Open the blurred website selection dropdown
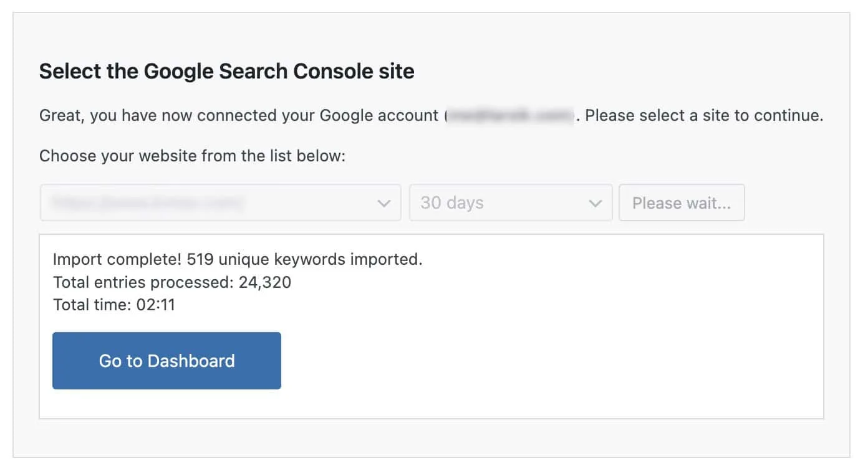The height and width of the screenshot is (476, 868). click(x=220, y=202)
